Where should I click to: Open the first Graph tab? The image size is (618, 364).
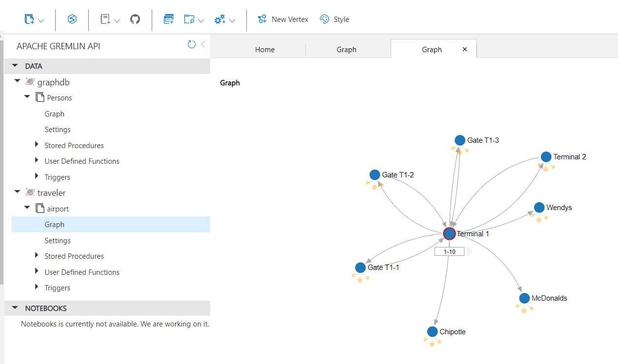tap(346, 49)
